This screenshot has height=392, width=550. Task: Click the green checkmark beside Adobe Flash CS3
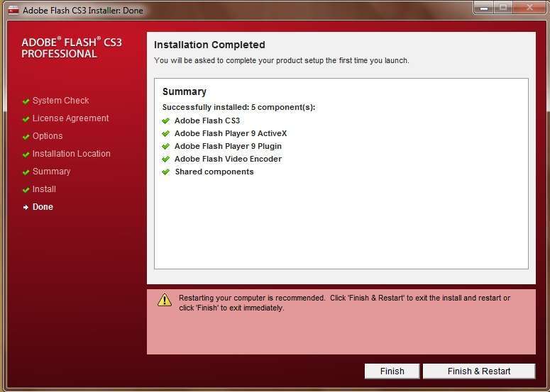coord(165,121)
